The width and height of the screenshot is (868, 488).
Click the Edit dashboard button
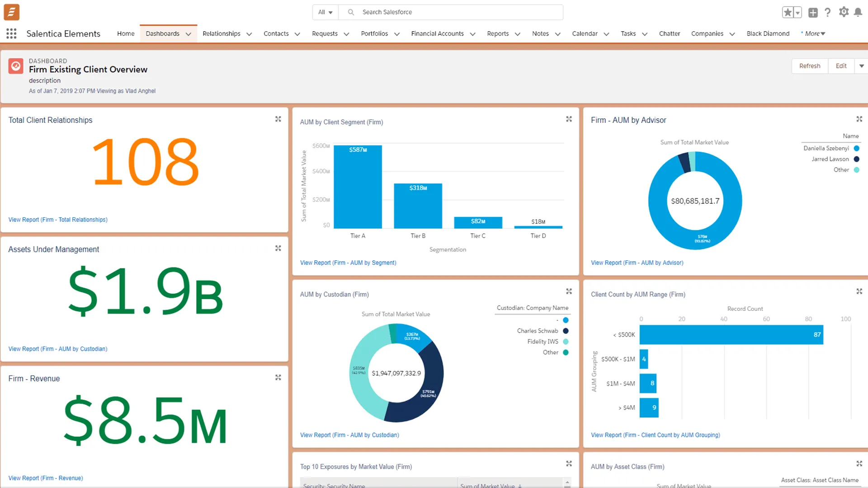pyautogui.click(x=841, y=66)
